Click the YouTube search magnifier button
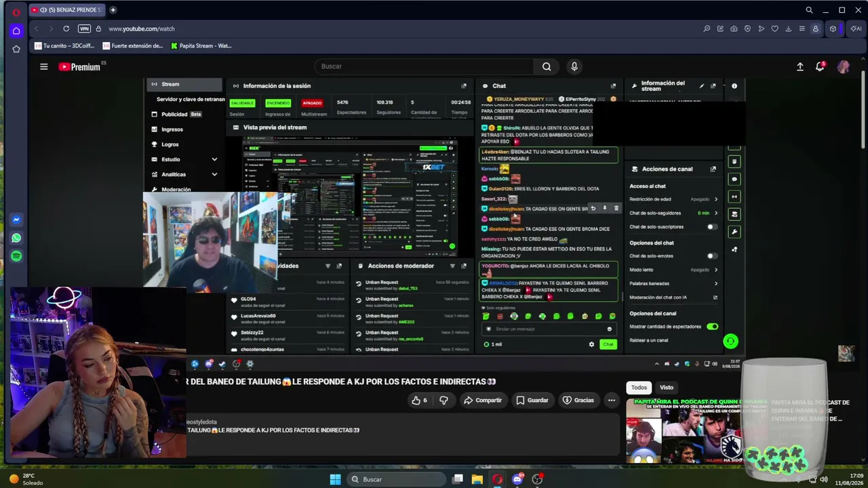Screen dimensions: 868x488 tap(547, 66)
